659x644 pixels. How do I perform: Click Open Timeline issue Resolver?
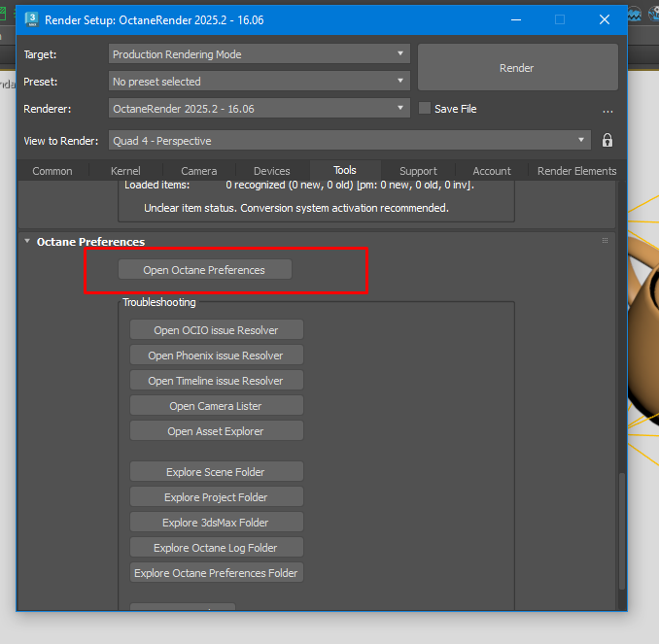tap(217, 380)
